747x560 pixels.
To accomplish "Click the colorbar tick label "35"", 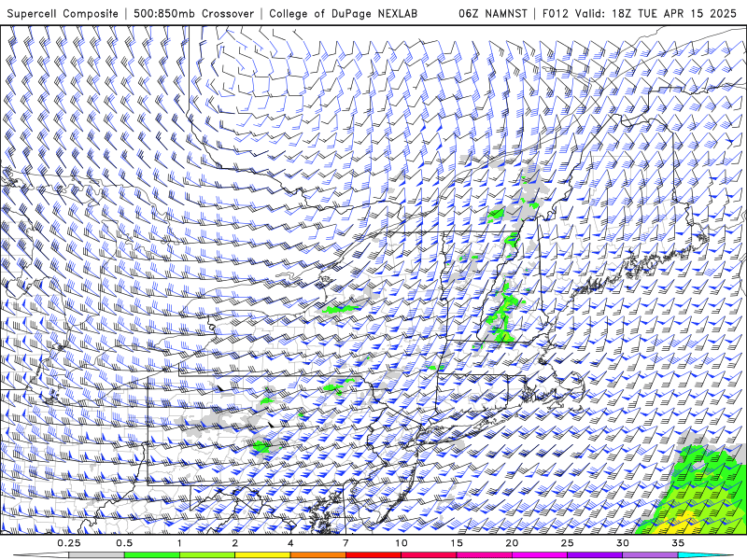I will pyautogui.click(x=679, y=543).
